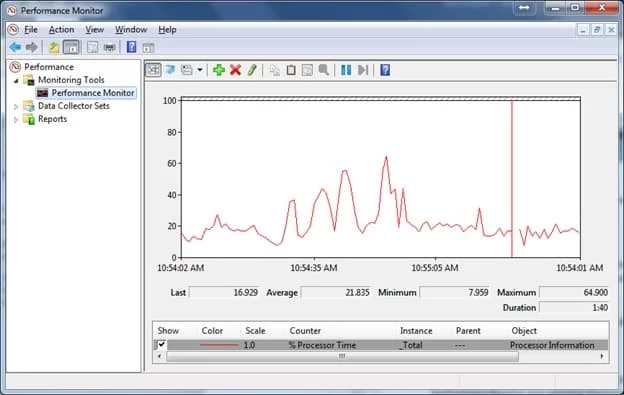This screenshot has width=624, height=395.
Task: Select Monitoring Tools in the tree
Action: [x=71, y=80]
